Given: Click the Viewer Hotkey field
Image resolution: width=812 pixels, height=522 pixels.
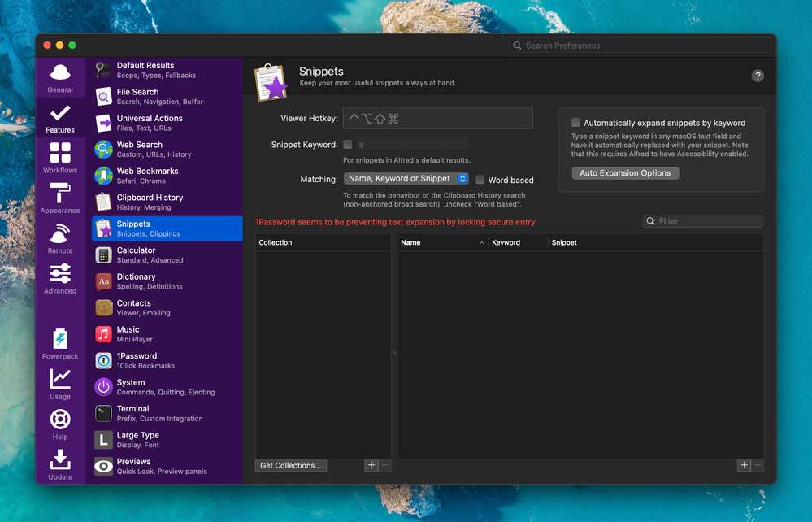Looking at the screenshot, I should pyautogui.click(x=437, y=119).
